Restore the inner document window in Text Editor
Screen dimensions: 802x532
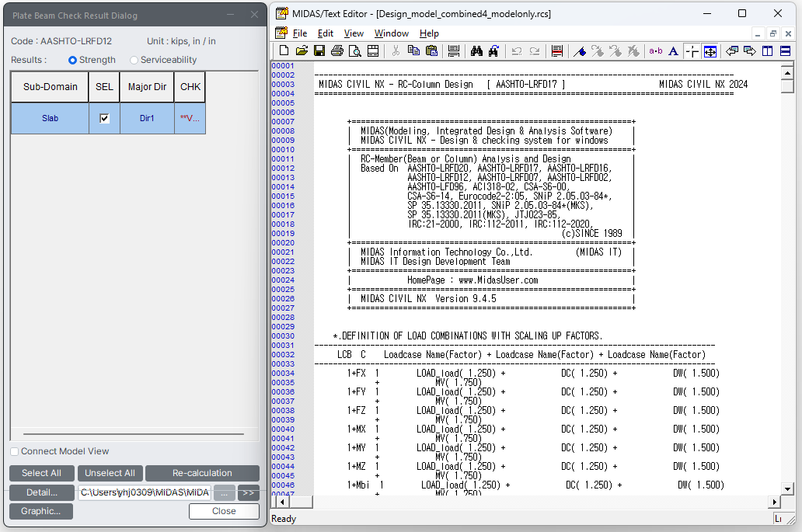click(772, 33)
